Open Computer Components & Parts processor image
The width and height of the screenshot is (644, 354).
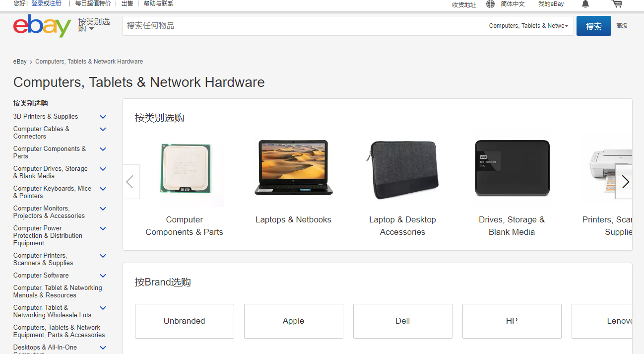pyautogui.click(x=185, y=169)
